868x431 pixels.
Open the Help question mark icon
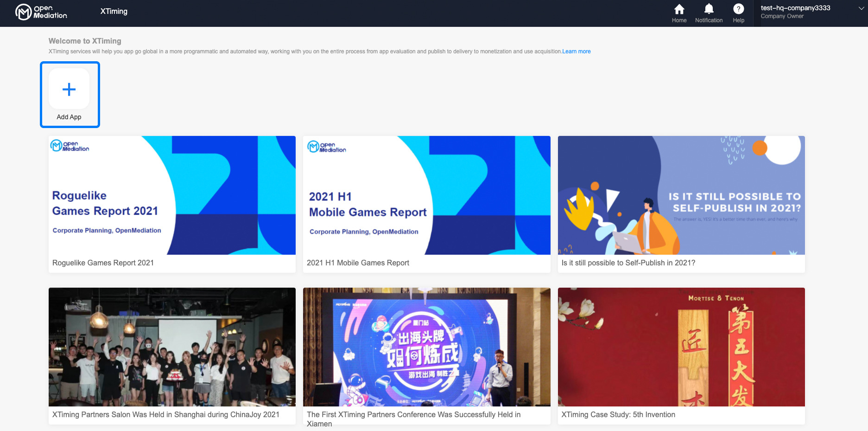click(738, 9)
